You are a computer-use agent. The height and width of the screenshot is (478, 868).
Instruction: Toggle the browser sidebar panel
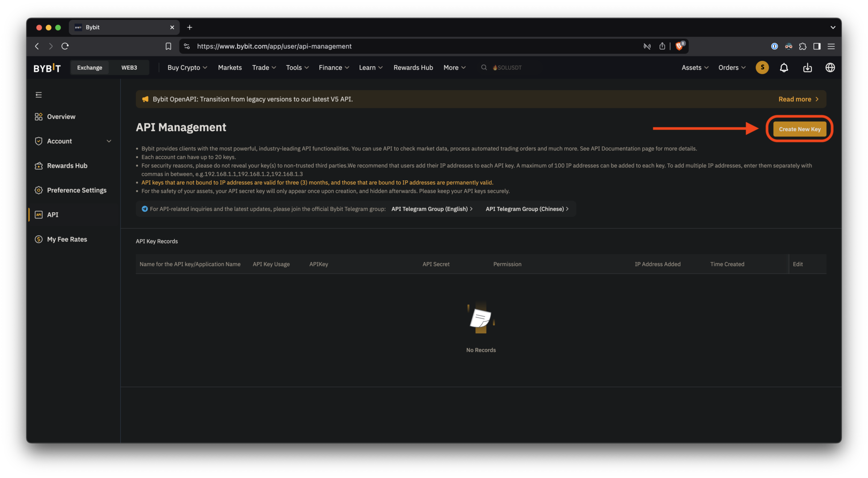(817, 46)
